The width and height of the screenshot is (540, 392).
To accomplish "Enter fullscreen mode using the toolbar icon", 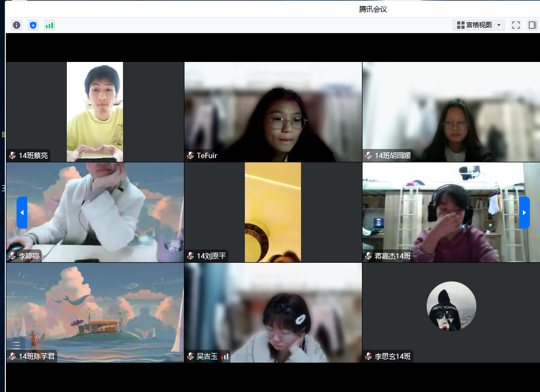I will click(516, 25).
